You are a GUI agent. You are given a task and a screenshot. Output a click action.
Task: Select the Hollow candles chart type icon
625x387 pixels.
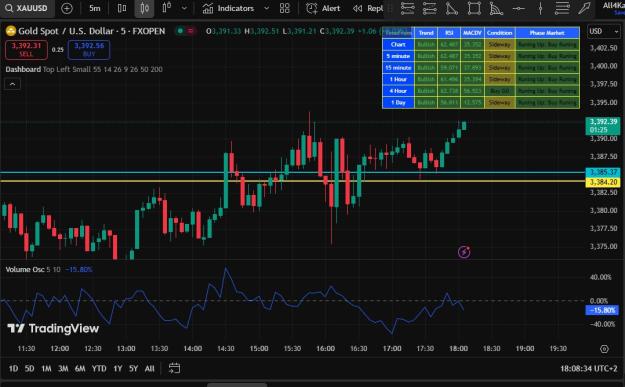point(167,8)
